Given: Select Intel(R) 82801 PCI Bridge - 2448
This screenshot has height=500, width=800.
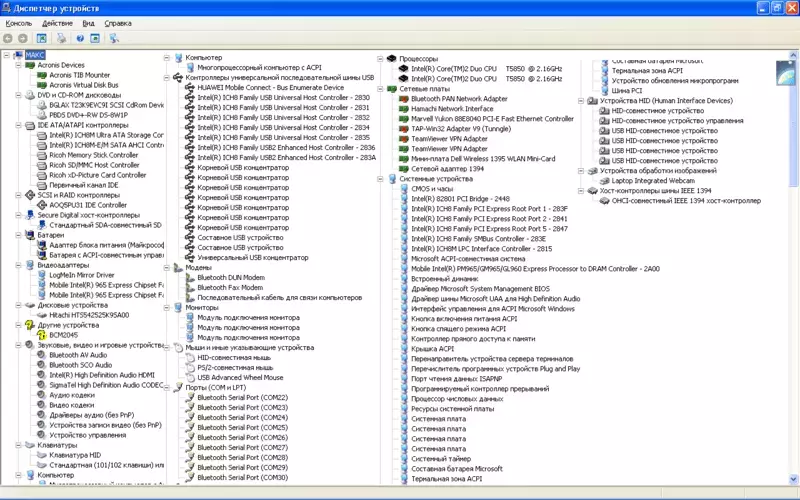Looking at the screenshot, I should coord(460,199).
